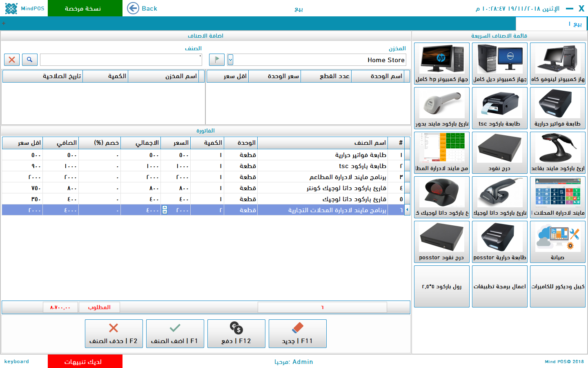Click the price stepper in selected row
This screenshot has width=588, height=368.
click(165, 210)
